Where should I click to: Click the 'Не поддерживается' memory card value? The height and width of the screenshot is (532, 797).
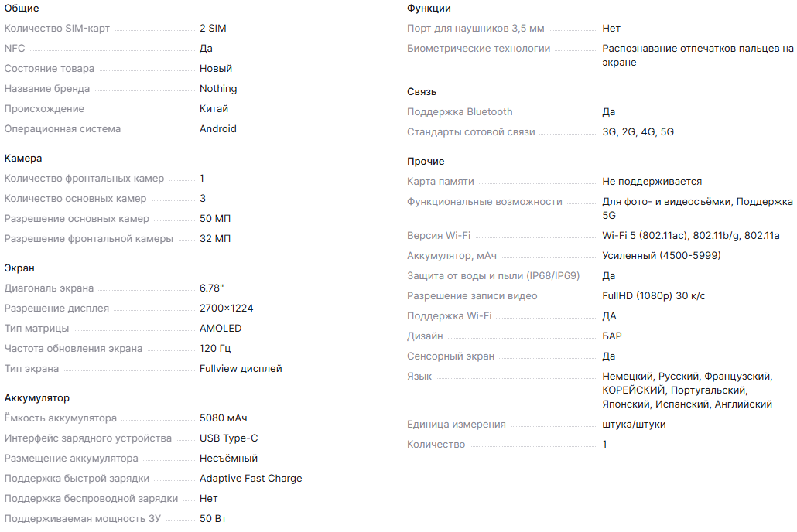tap(652, 182)
